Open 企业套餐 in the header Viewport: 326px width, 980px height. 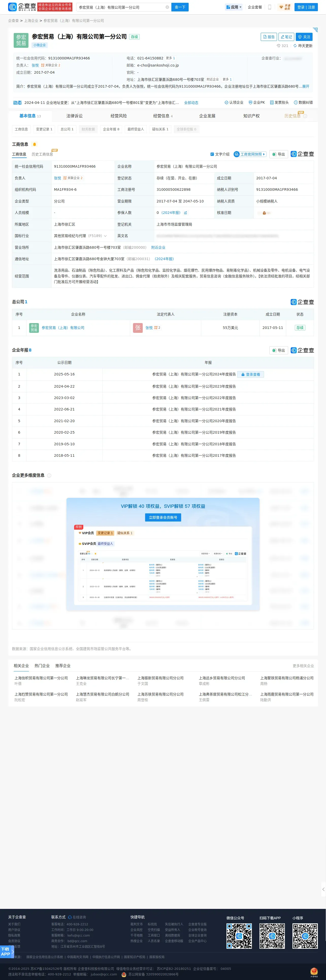click(x=255, y=7)
